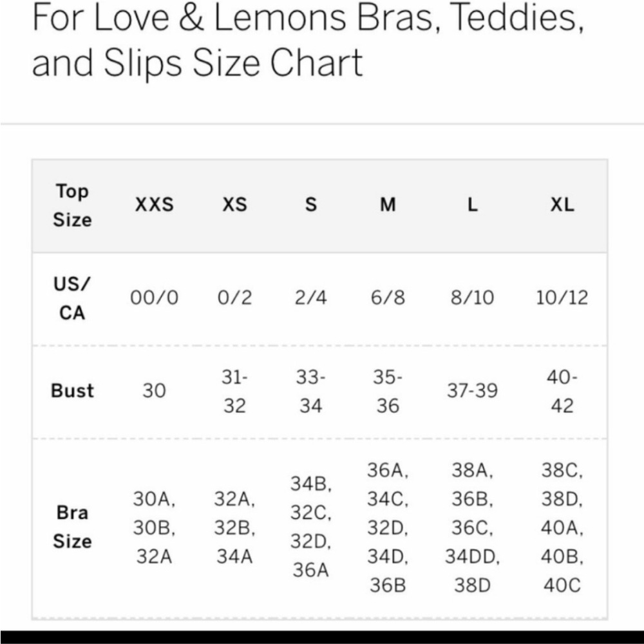Select the L size column header
644x644 pixels.
coord(472,205)
